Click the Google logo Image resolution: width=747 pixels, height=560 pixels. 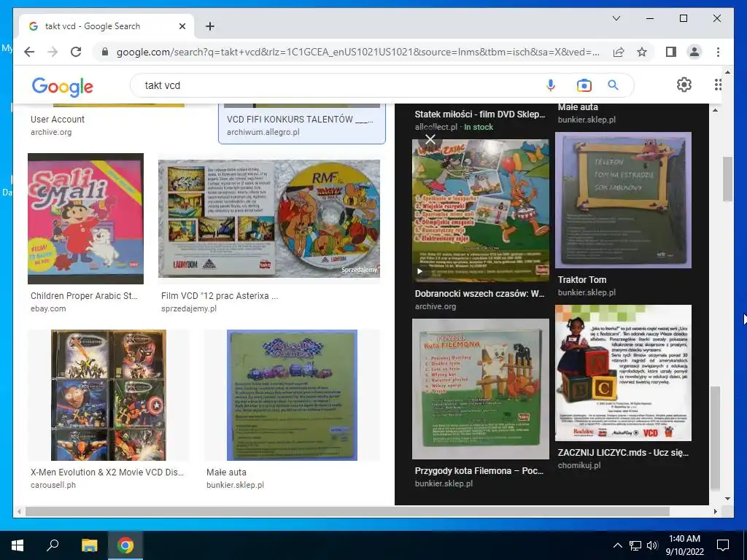(63, 87)
